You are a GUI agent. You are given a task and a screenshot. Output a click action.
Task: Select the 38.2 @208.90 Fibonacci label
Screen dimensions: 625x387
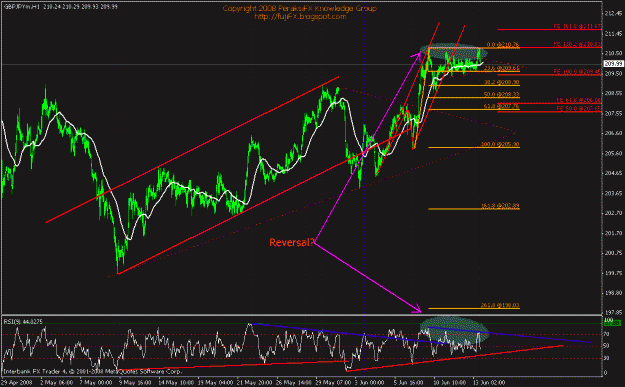click(501, 83)
